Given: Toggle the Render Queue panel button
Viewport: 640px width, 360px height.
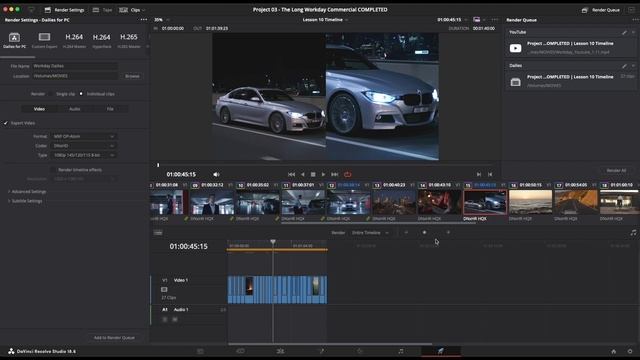Looking at the screenshot, I should 601,10.
